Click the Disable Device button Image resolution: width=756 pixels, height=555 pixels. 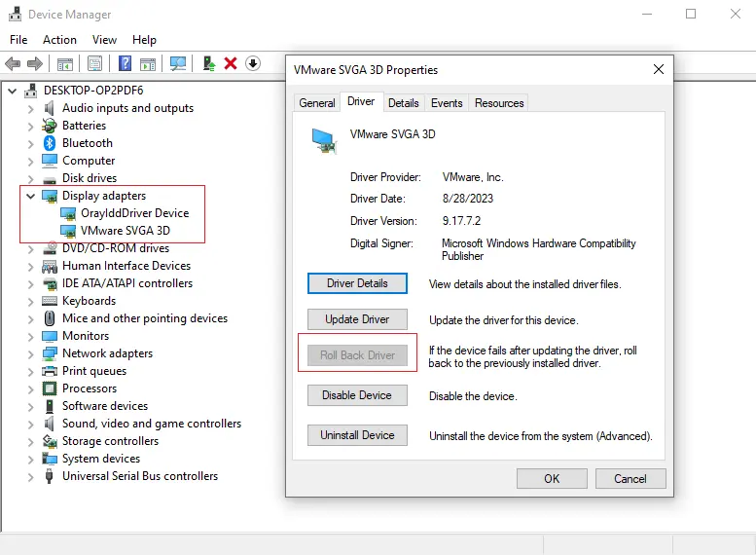pos(357,395)
